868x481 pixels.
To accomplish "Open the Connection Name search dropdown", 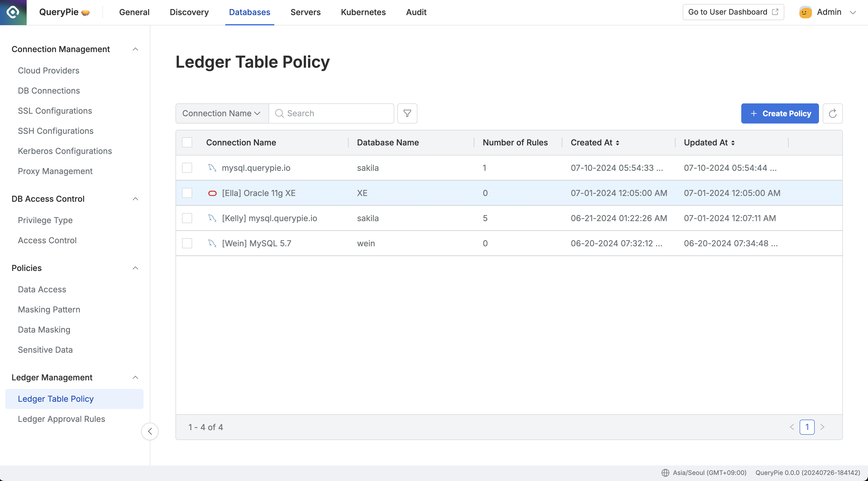I will point(222,113).
